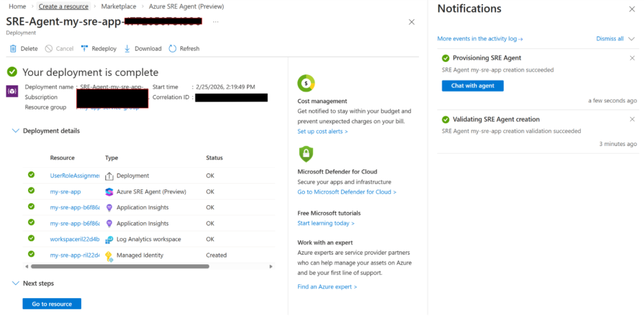Click the Home breadcrumb
The width and height of the screenshot is (644, 316).
pyautogui.click(x=17, y=7)
